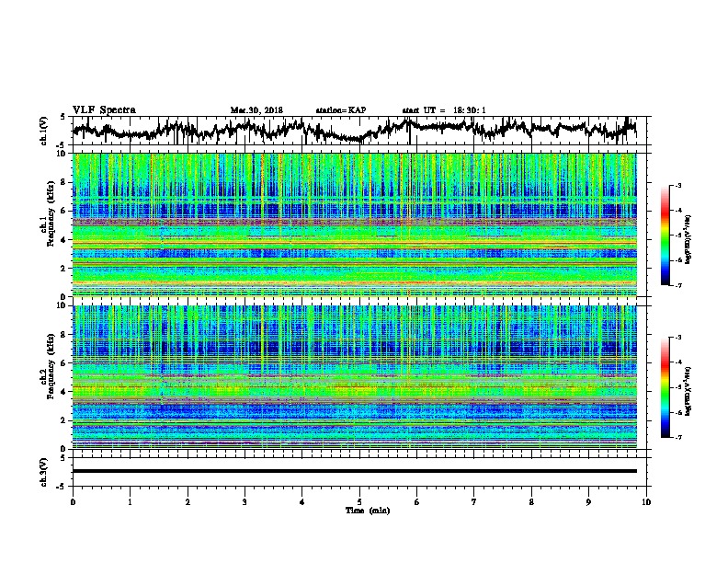Click the 'station=KAP' header label
Viewport: 728px width, 563px height.
click(x=341, y=110)
